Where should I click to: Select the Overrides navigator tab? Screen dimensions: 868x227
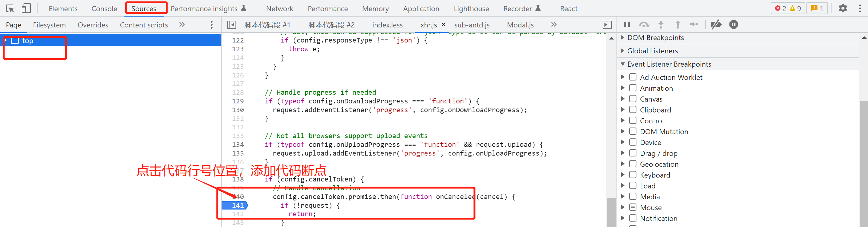93,25
